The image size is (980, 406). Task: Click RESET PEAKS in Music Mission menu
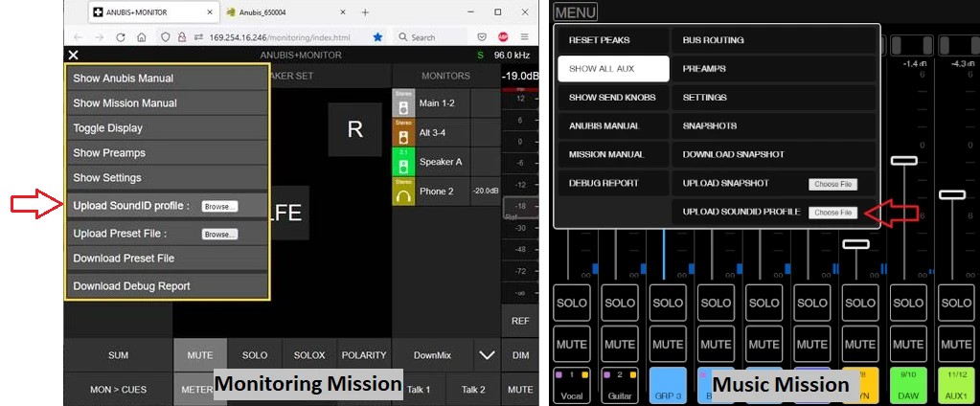pos(613,40)
